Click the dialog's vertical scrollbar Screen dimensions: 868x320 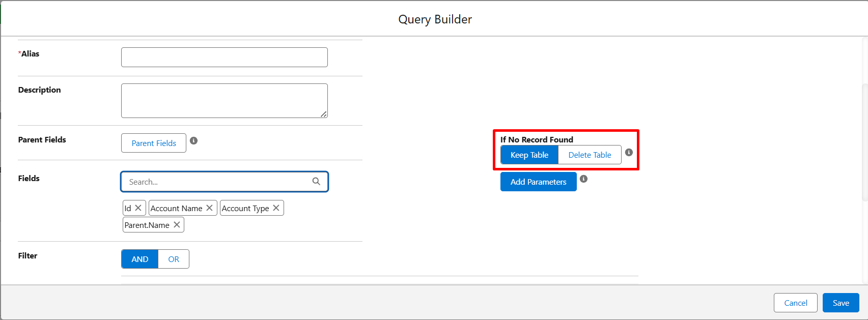coord(864,142)
